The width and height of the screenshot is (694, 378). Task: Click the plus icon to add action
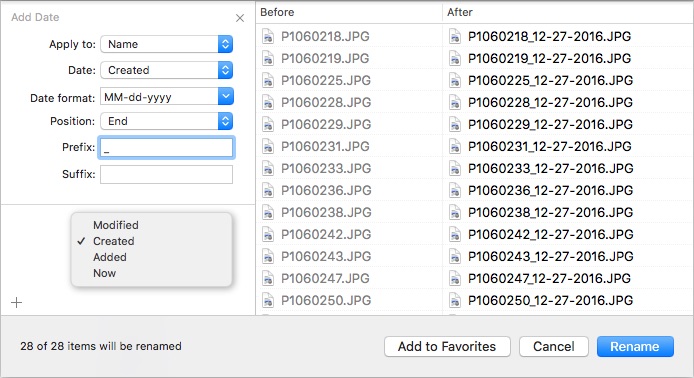(x=16, y=302)
